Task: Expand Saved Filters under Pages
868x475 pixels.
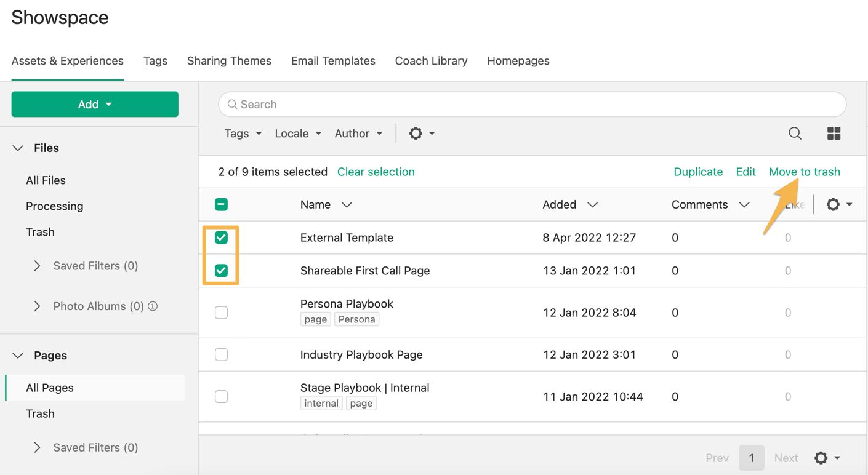Action: tap(38, 447)
